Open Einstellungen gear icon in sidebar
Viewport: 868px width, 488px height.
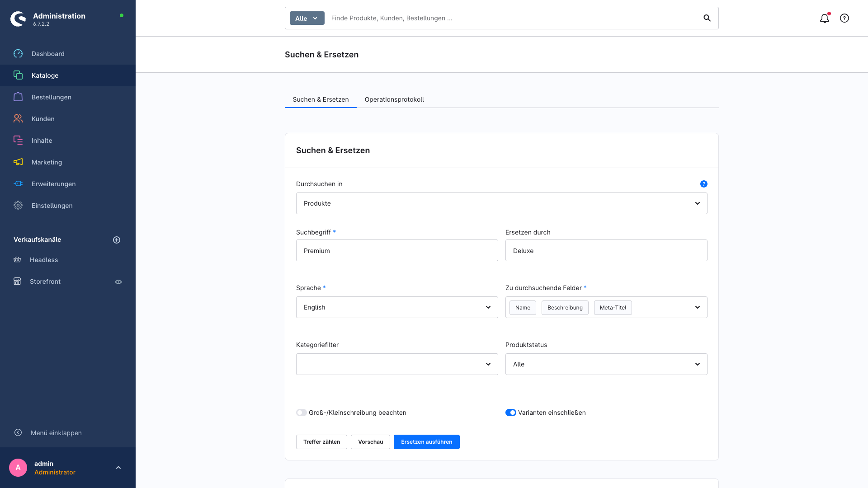click(x=18, y=206)
